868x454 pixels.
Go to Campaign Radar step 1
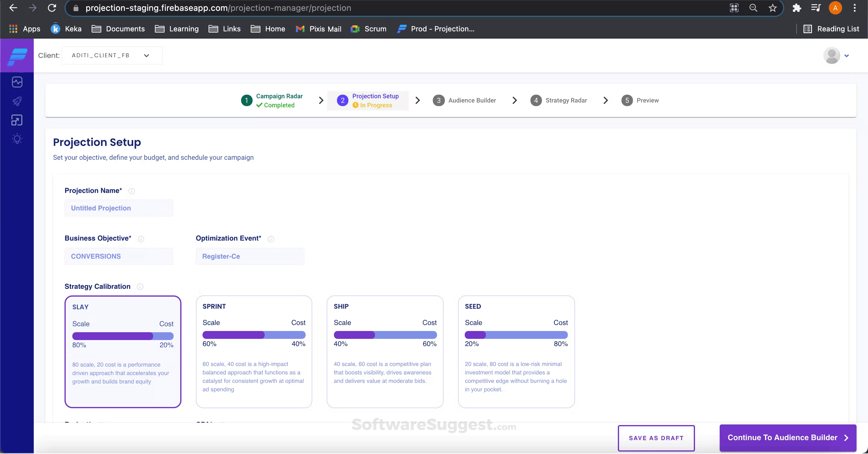tap(272, 100)
